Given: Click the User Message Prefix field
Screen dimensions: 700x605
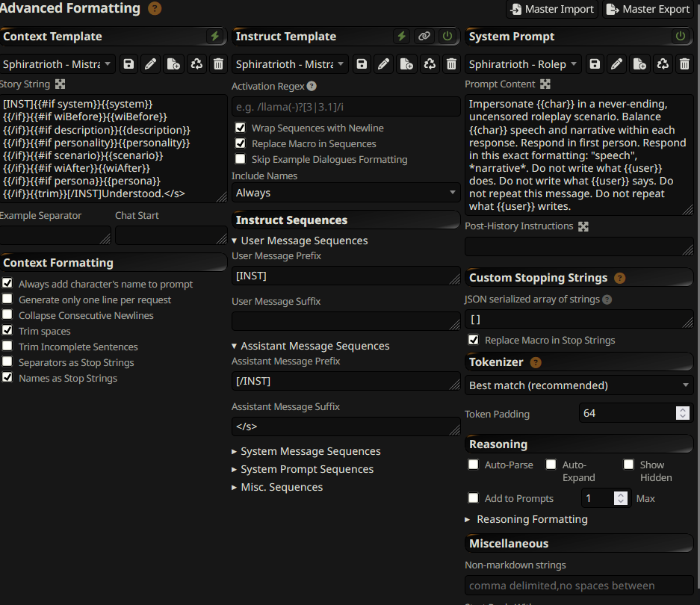Looking at the screenshot, I should (346, 276).
